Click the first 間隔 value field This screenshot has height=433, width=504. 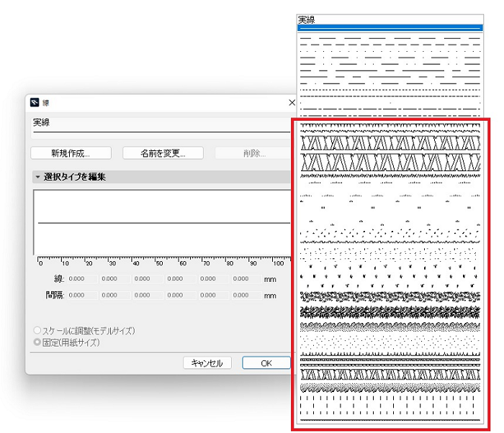83,295
